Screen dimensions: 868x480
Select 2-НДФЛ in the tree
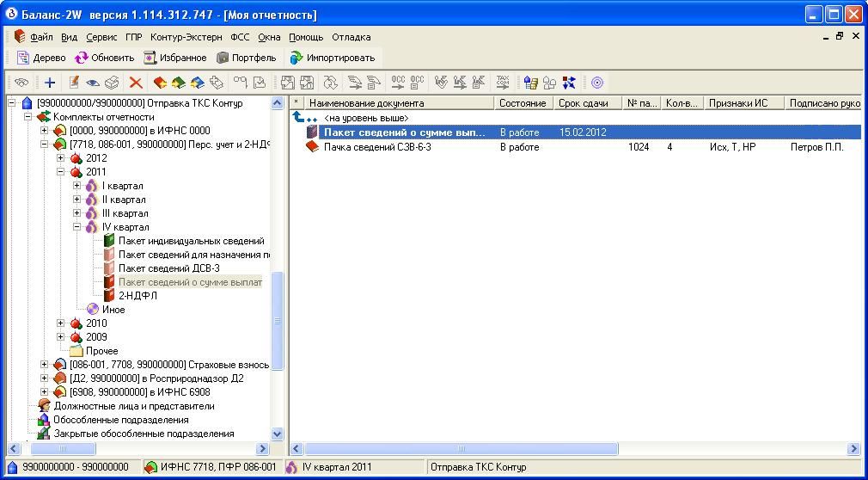coord(138,296)
